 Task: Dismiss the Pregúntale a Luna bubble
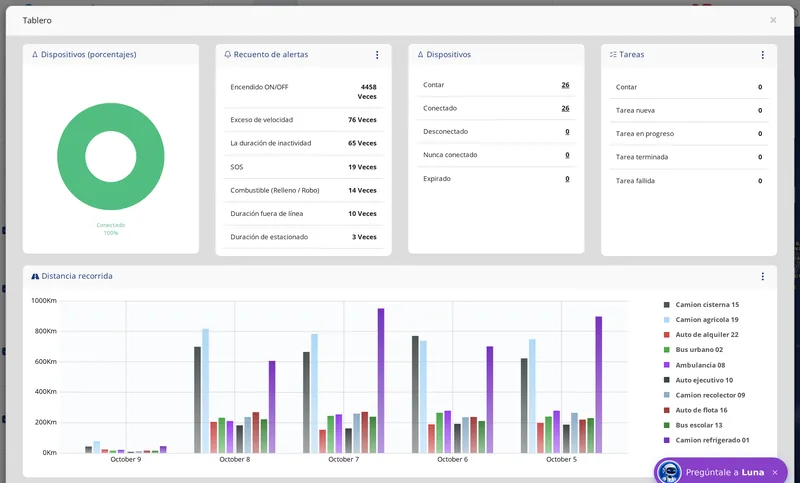(x=775, y=472)
